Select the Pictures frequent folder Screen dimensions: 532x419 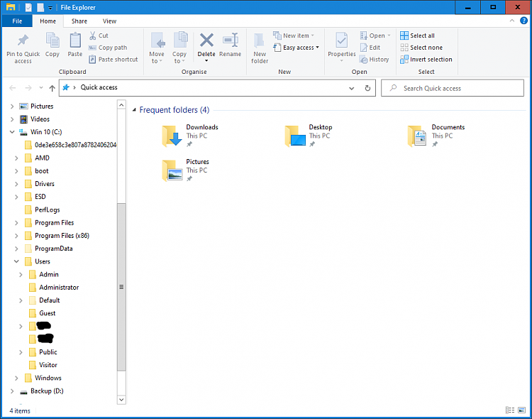tap(185, 170)
